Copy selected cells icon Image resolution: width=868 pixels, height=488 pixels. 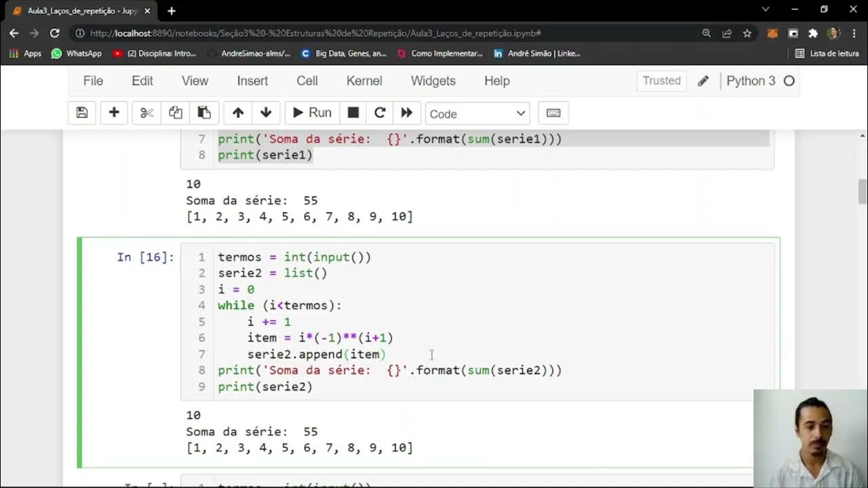coord(176,113)
